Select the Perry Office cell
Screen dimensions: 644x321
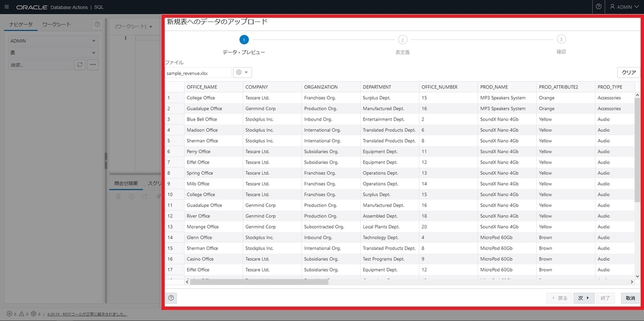pyautogui.click(x=213, y=151)
